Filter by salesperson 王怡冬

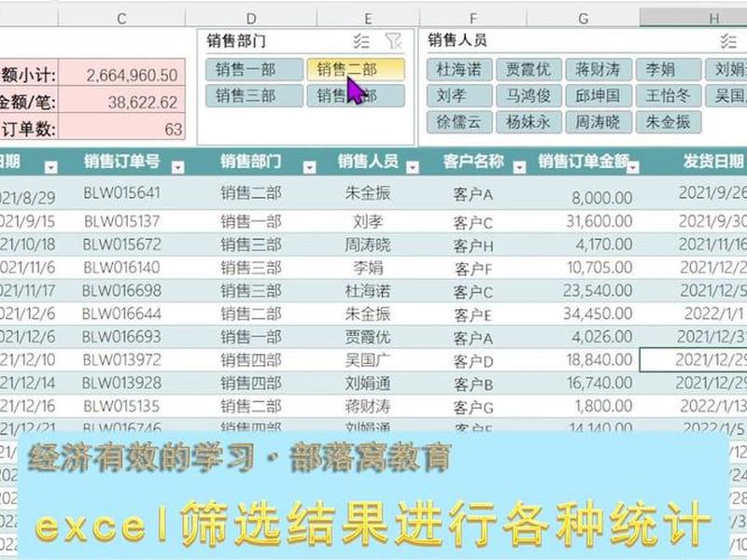coord(669,96)
